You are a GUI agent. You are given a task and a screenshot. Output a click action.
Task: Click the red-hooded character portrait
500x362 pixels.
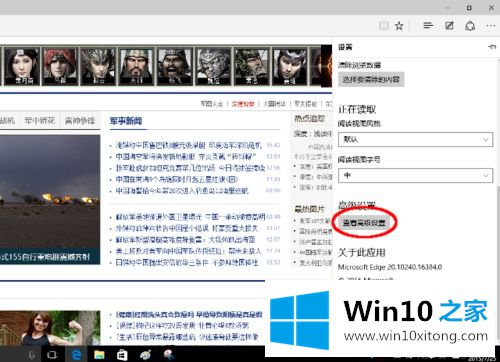click(x=60, y=66)
